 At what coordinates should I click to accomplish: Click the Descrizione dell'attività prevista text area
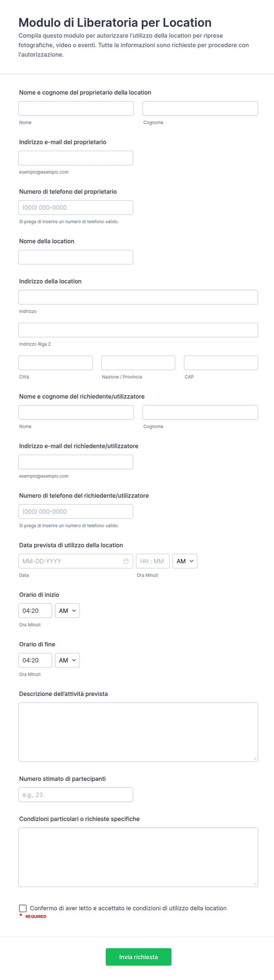138,732
